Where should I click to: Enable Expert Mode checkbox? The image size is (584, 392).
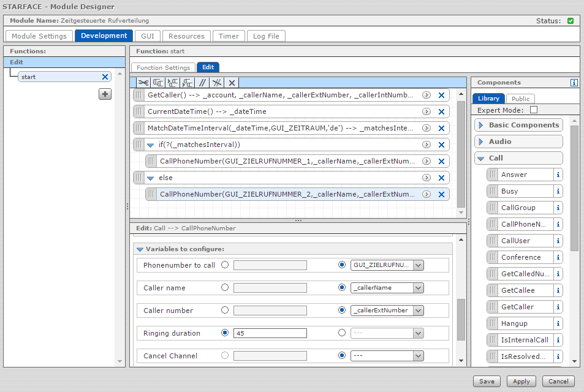click(533, 110)
